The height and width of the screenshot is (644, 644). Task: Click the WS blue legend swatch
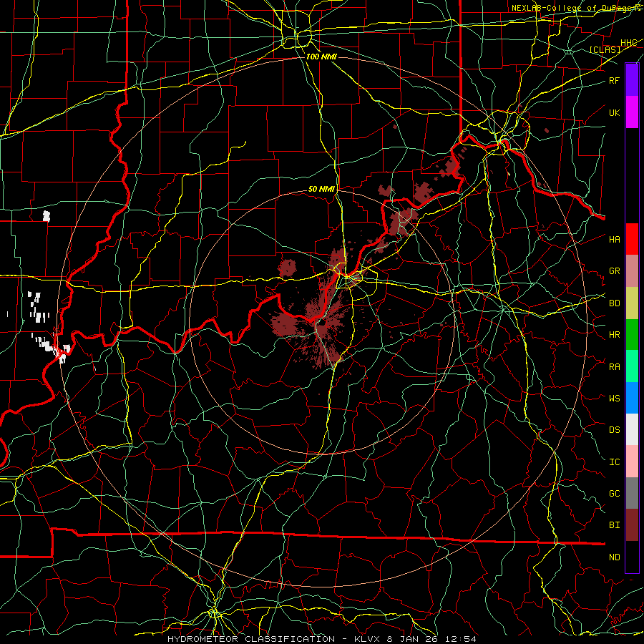(x=632, y=398)
